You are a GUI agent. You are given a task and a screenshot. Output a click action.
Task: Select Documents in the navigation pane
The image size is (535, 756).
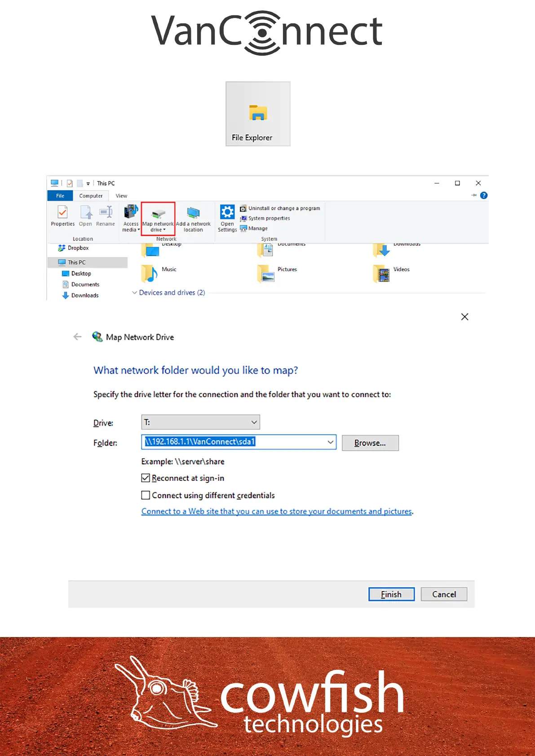point(81,284)
